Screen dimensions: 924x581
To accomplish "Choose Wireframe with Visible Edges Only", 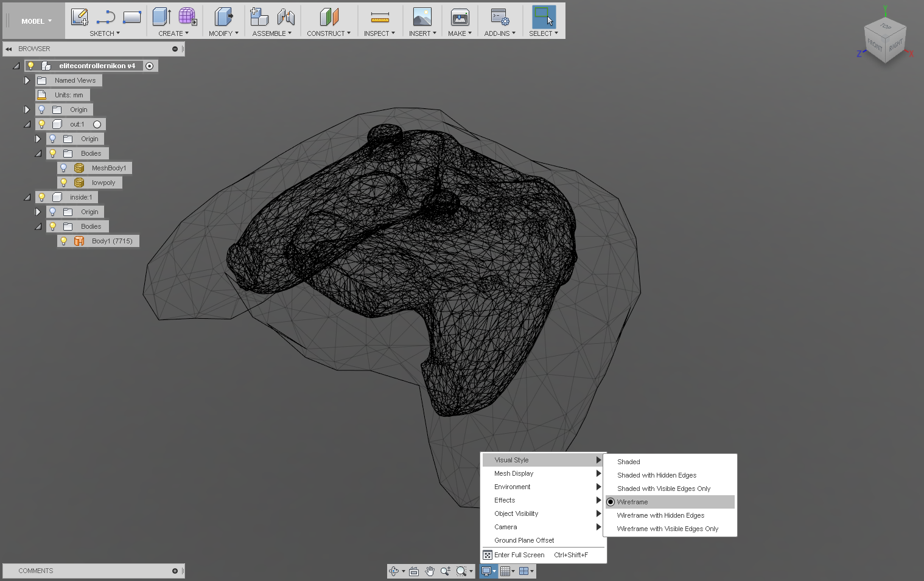I will coord(670,529).
